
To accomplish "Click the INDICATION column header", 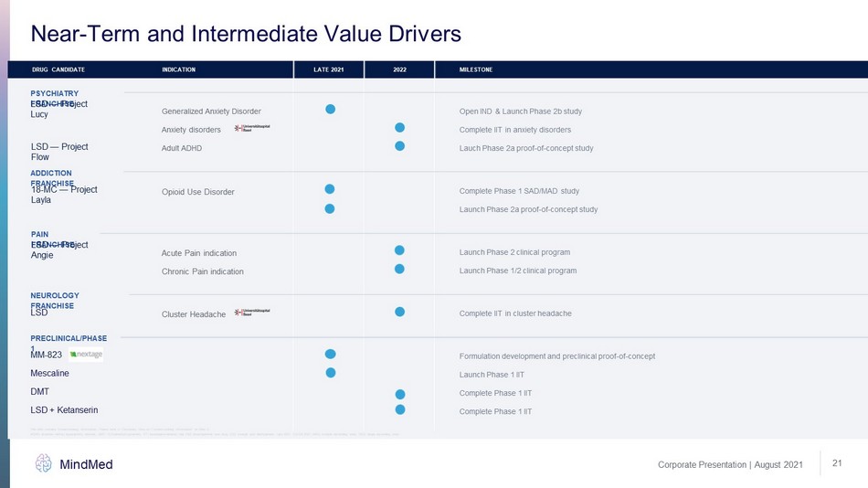I will (178, 69).
